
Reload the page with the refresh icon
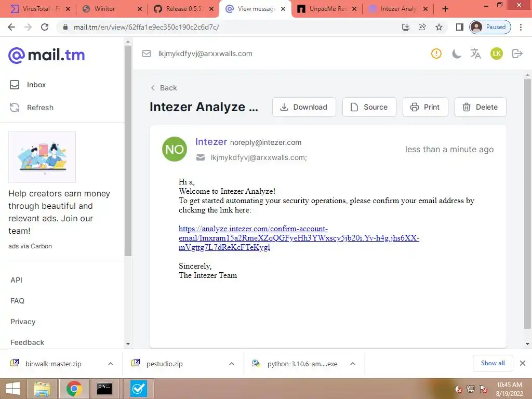(x=45, y=27)
